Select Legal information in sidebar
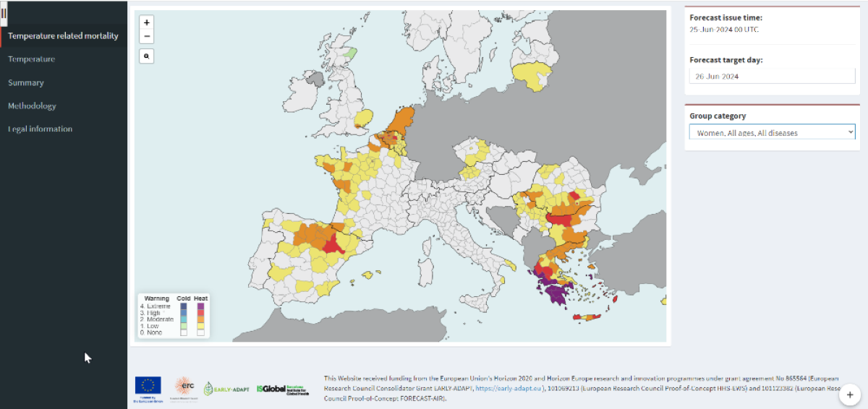 pyautogui.click(x=40, y=129)
